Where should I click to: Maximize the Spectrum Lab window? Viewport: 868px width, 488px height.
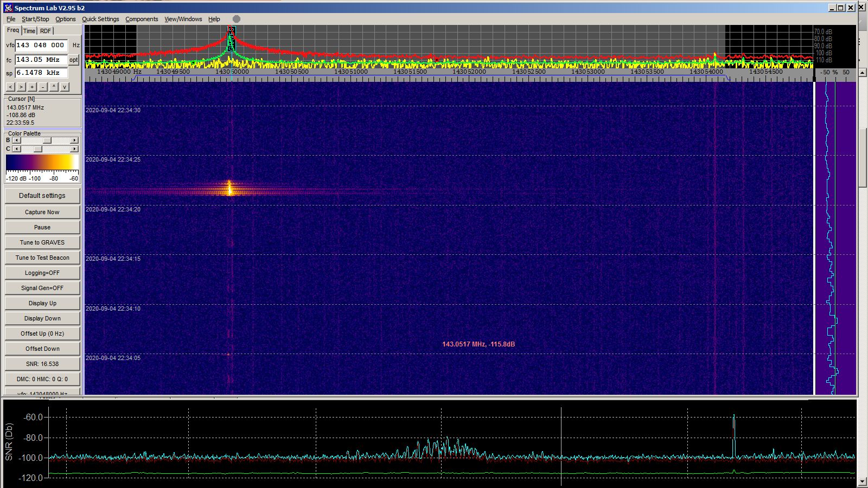click(842, 8)
